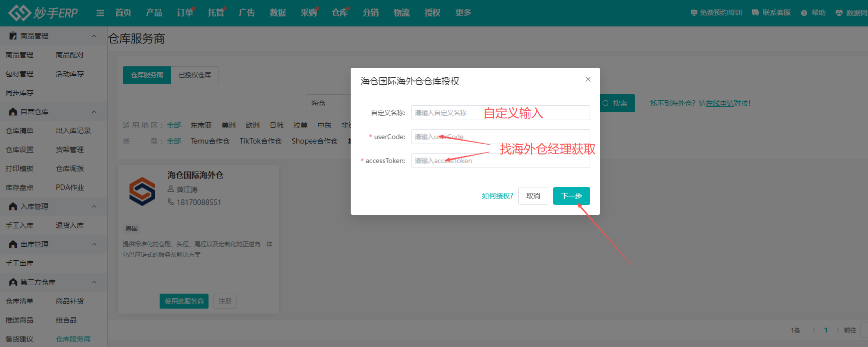Close the 海仓国际海外仓 authorization dialog
This screenshot has width=868, height=347.
[588, 79]
